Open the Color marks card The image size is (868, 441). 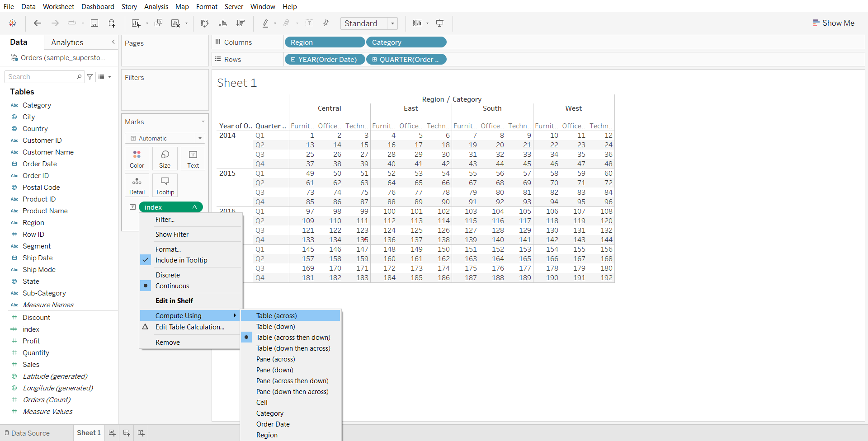[x=137, y=159]
